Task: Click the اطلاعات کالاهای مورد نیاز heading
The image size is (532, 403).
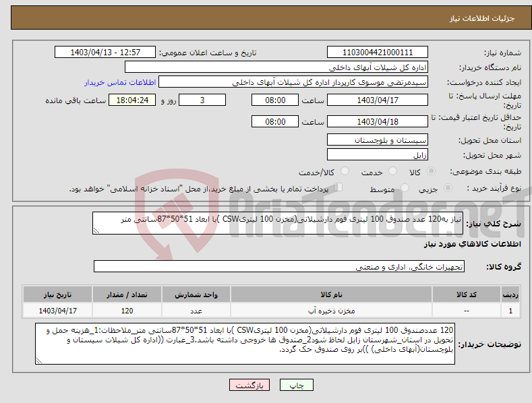Action: (472, 244)
